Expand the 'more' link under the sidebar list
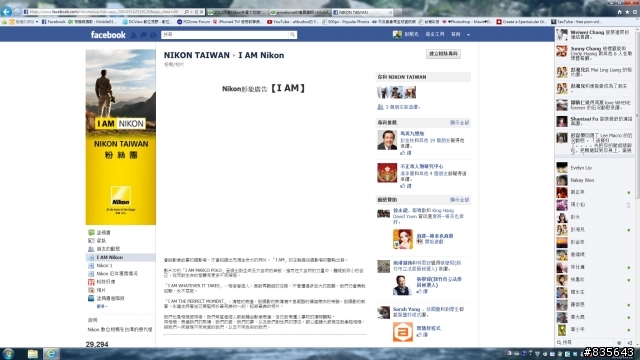 [x=101, y=306]
